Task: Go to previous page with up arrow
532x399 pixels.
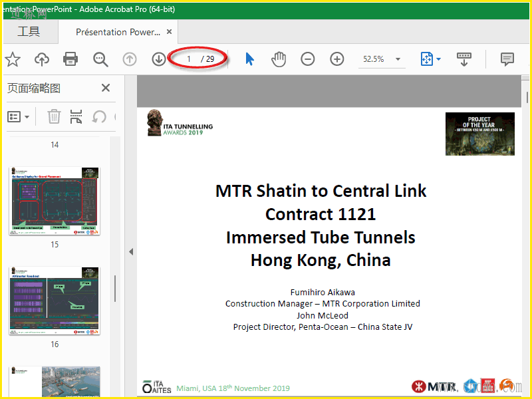Action: pyautogui.click(x=129, y=59)
